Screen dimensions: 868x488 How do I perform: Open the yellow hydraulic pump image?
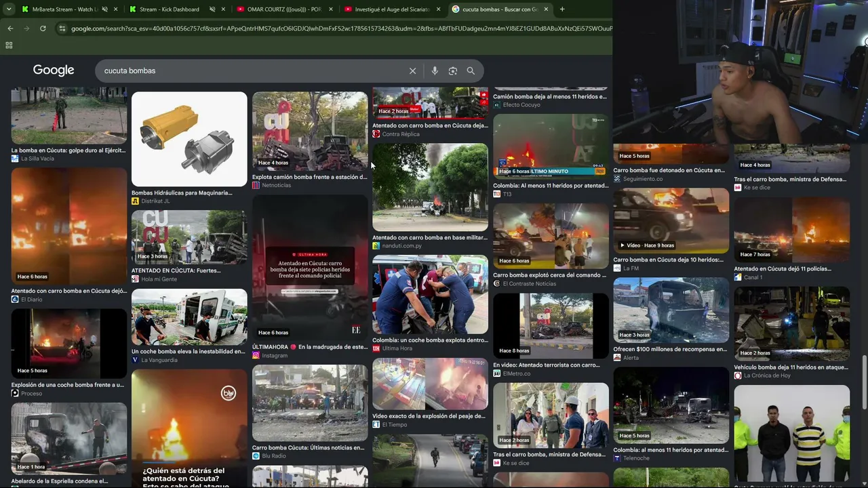click(x=189, y=139)
